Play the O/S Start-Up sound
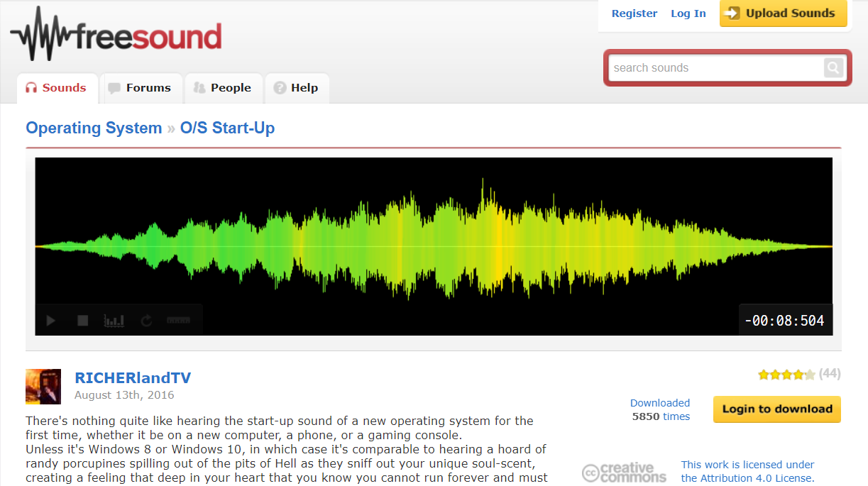This screenshot has width=868, height=486. [50, 321]
